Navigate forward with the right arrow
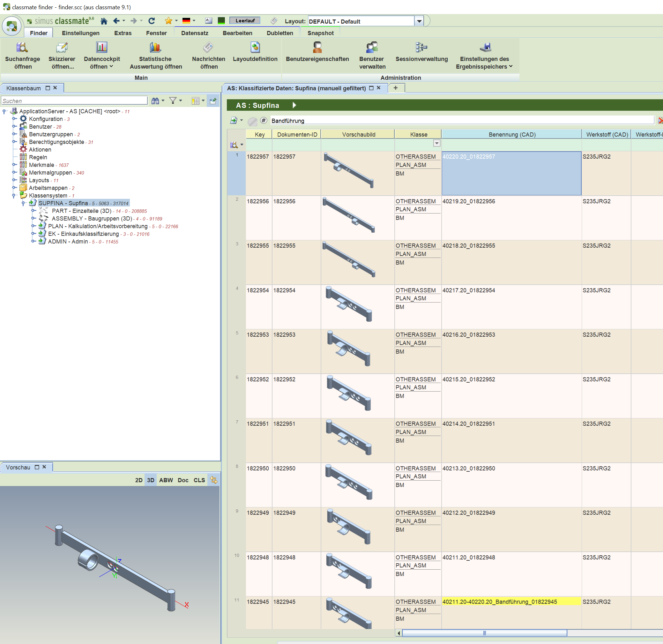The width and height of the screenshot is (663, 644). (x=134, y=21)
